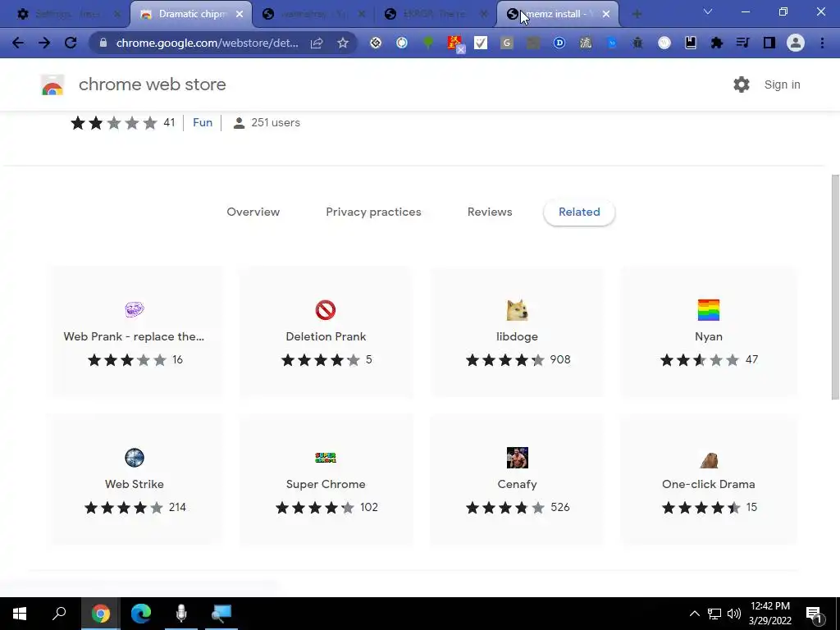Open a new browser tab
The image size is (840, 630).
[637, 15]
